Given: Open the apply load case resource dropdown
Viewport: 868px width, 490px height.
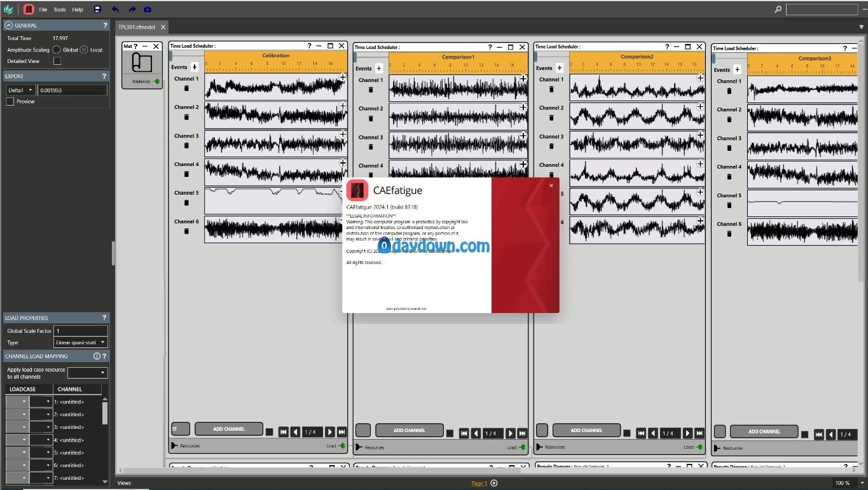Looking at the screenshot, I should 88,372.
